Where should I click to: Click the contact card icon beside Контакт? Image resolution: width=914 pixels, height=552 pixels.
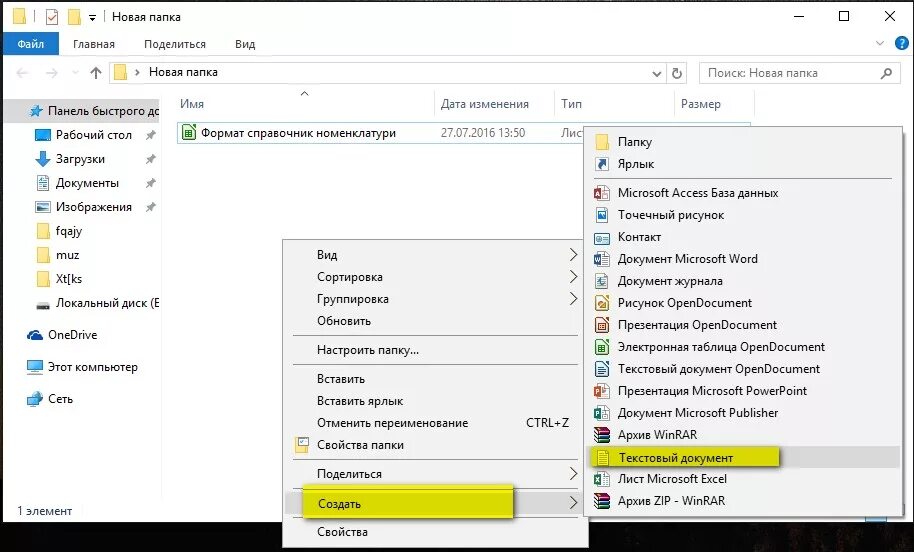point(602,237)
